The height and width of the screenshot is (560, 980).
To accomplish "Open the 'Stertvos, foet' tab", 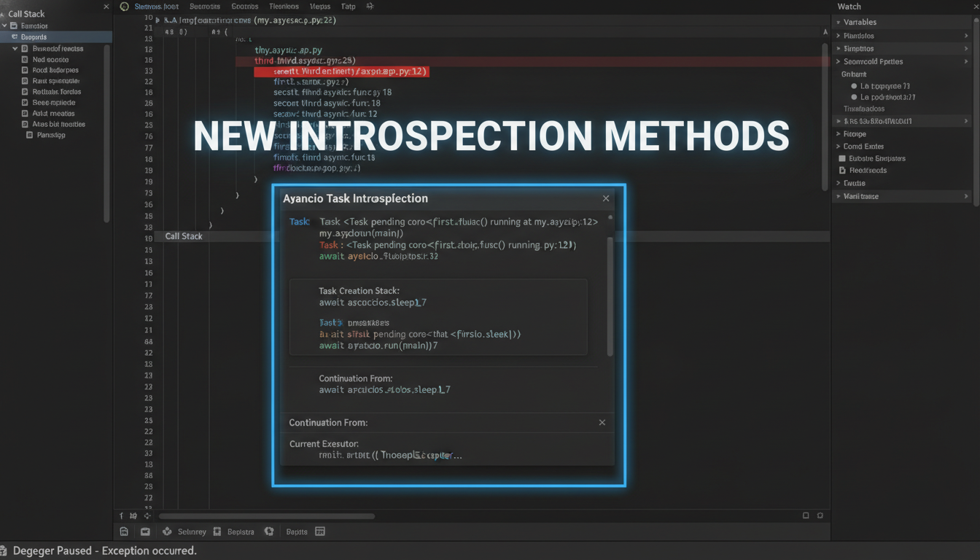I will 156,7.
